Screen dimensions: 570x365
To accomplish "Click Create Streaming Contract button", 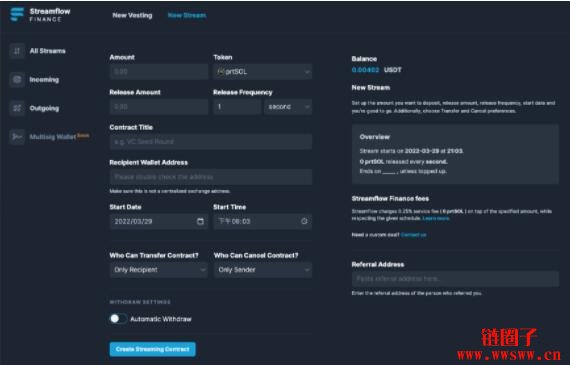I will click(x=153, y=349).
